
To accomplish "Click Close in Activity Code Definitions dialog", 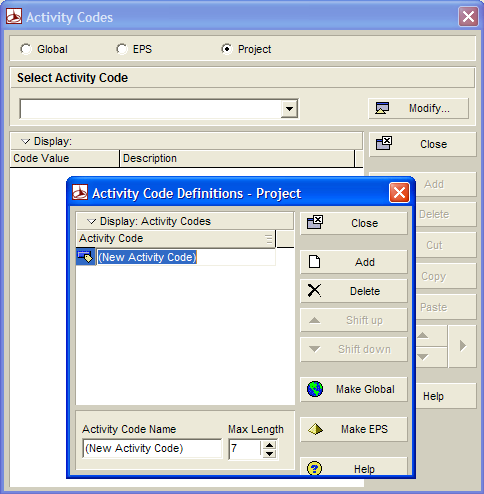I will 354,223.
